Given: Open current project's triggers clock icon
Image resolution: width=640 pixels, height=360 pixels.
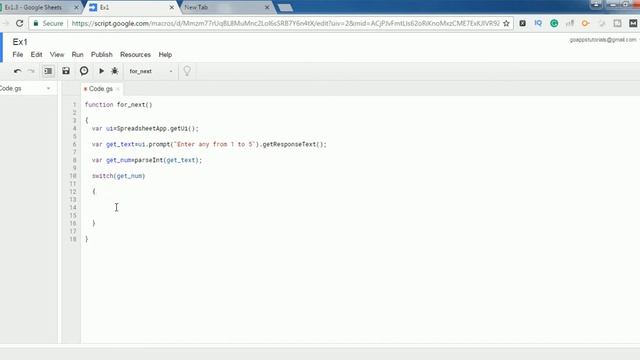Looking at the screenshot, I should [x=84, y=71].
